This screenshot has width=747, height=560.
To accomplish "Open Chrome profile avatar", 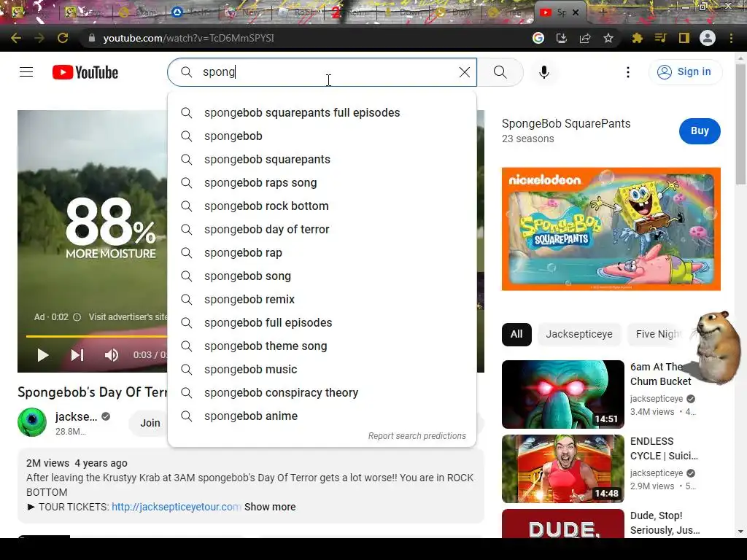I will (708, 38).
